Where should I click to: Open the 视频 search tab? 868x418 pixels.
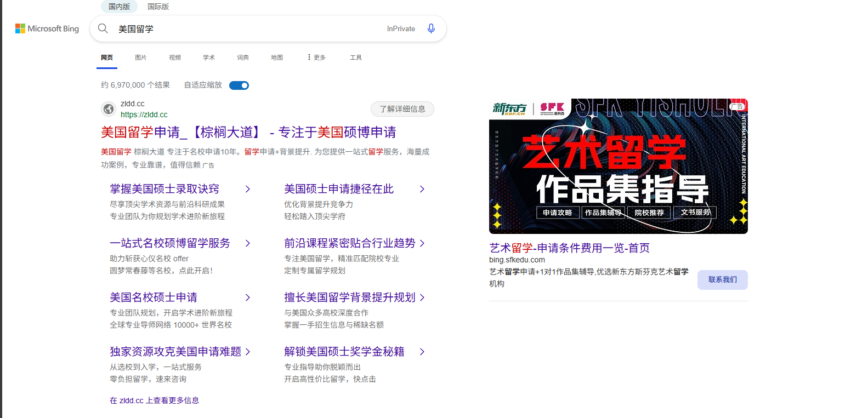[x=175, y=58]
